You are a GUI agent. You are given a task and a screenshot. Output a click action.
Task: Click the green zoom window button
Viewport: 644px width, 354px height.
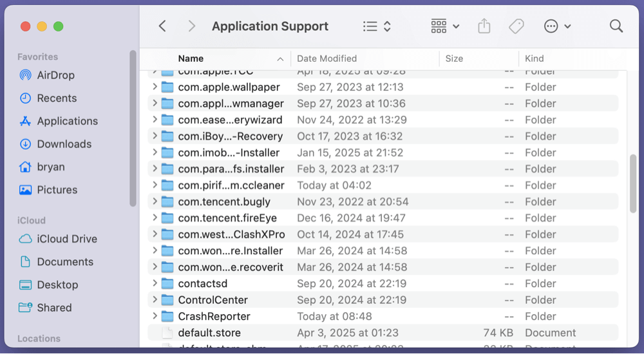point(59,26)
